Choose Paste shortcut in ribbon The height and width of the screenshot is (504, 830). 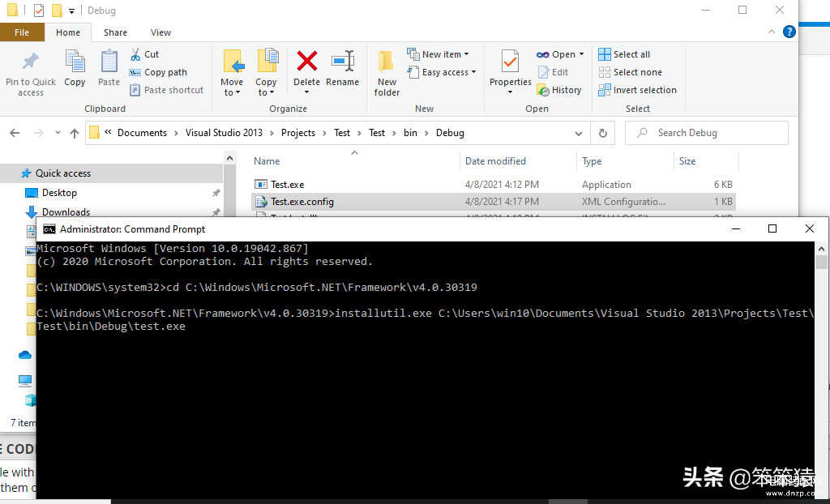(167, 90)
